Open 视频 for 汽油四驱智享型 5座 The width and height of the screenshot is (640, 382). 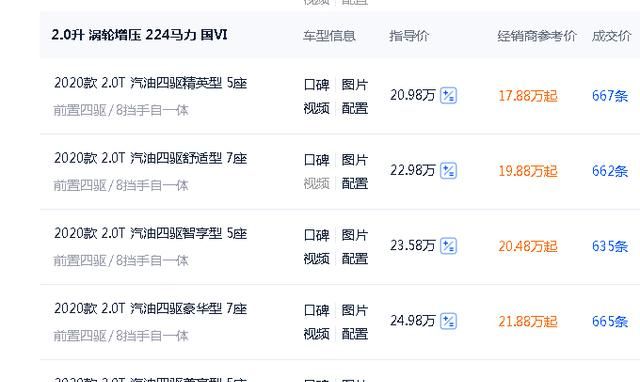click(316, 258)
